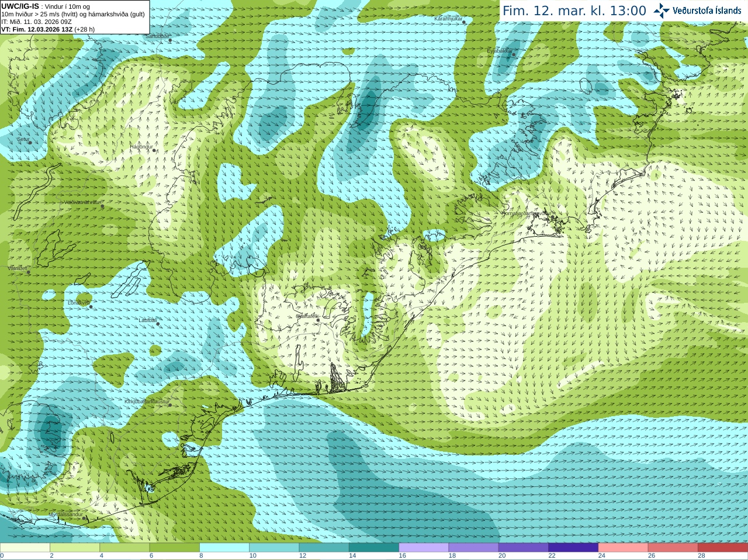Click the "IT: Mið. 11. 03. 2026 09Z" line

point(36,22)
